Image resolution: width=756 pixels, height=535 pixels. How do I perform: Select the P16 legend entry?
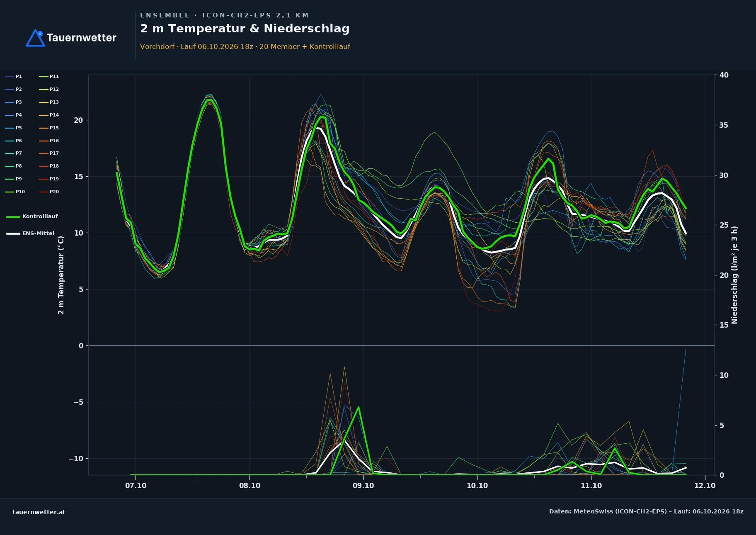tap(49, 141)
